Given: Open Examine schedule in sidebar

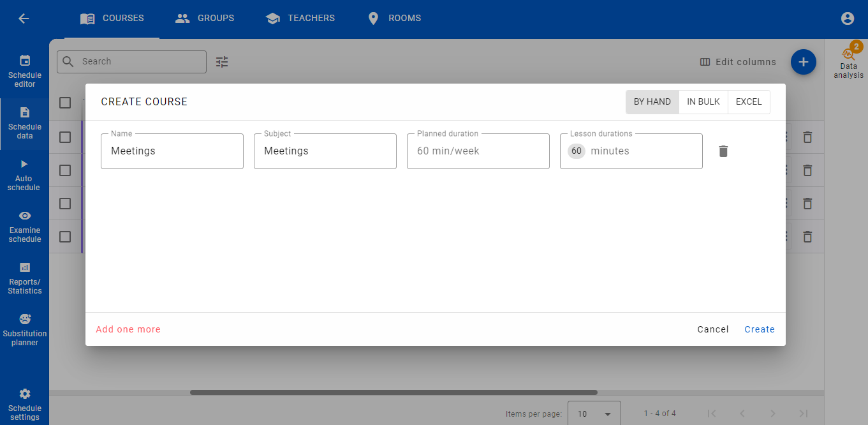Looking at the screenshot, I should (x=25, y=227).
